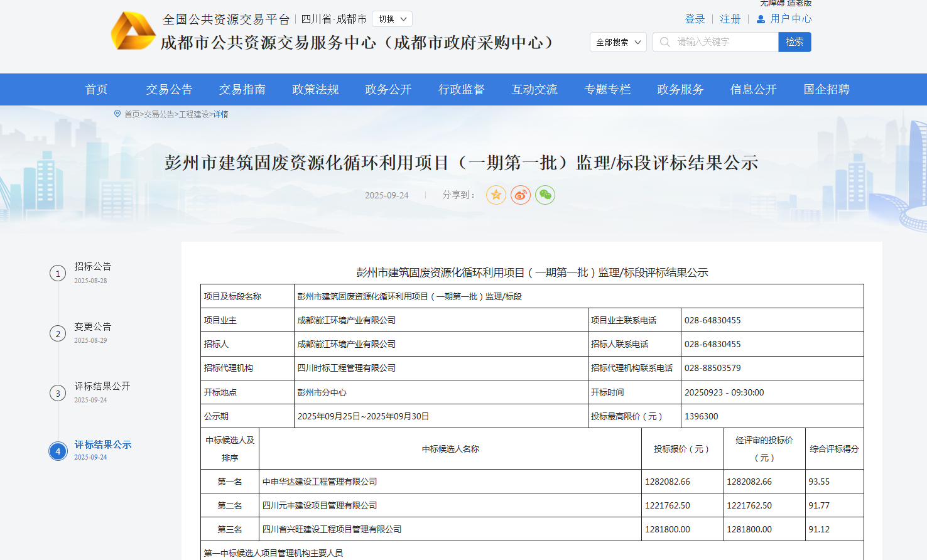The image size is (927, 560).
Task: Share the page via WeChat icon
Action: 545,195
